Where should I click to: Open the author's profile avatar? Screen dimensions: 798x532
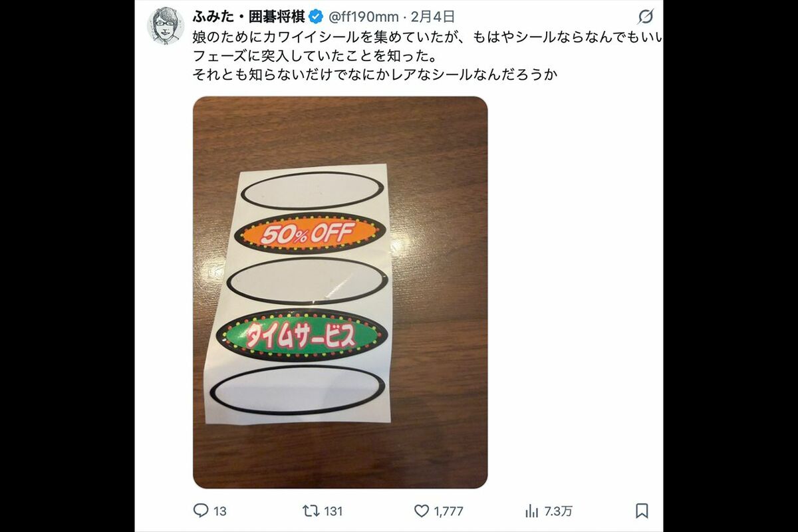(165, 26)
